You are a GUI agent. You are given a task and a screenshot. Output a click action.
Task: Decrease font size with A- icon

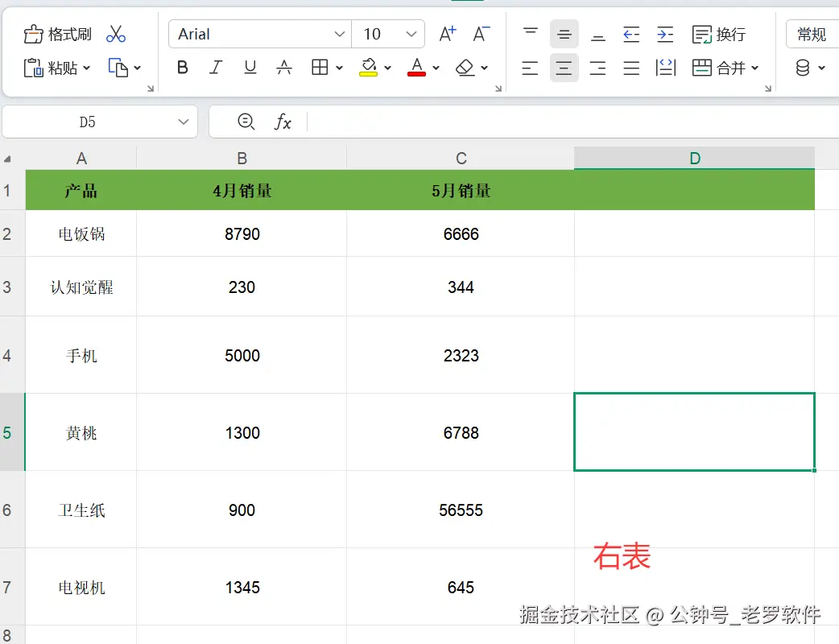[x=481, y=35]
